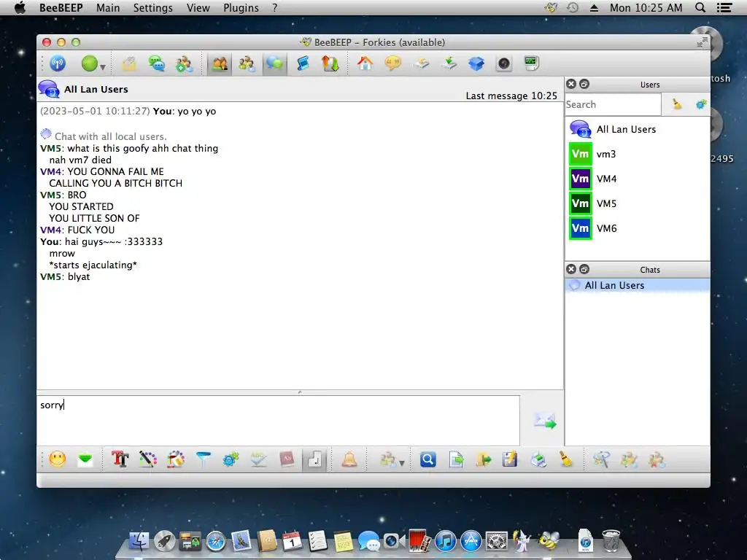Open network shares green download icon
747x560 pixels.
point(449,63)
